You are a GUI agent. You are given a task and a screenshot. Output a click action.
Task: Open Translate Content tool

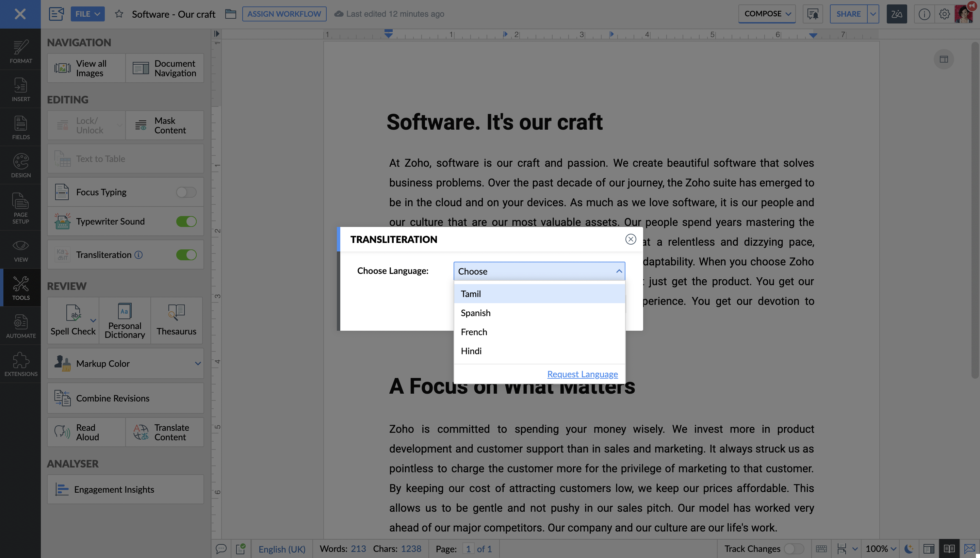pos(165,432)
